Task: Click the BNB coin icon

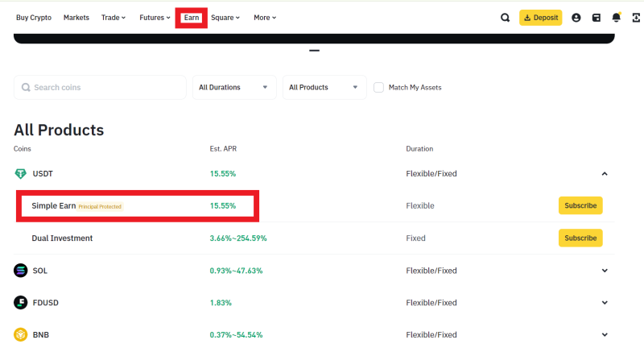Action: (21, 335)
